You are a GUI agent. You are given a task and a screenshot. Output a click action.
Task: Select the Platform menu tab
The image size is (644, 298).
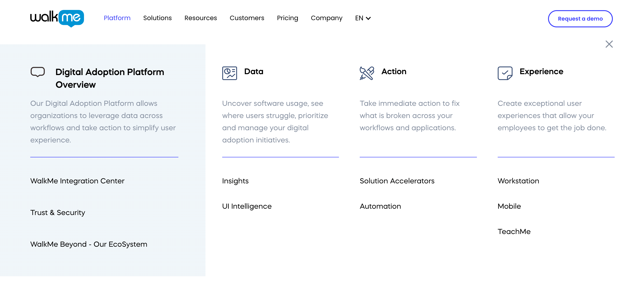[x=117, y=18]
